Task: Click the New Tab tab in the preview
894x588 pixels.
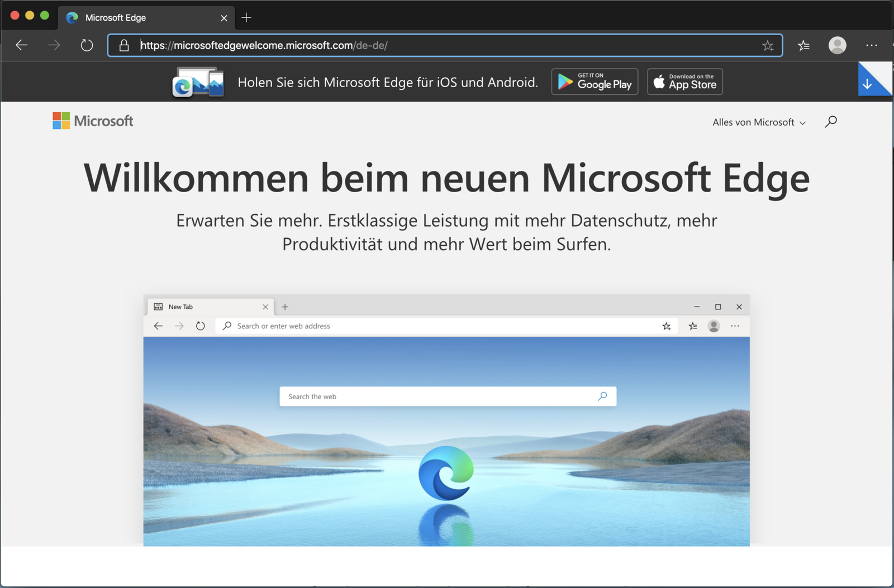Action: point(211,307)
